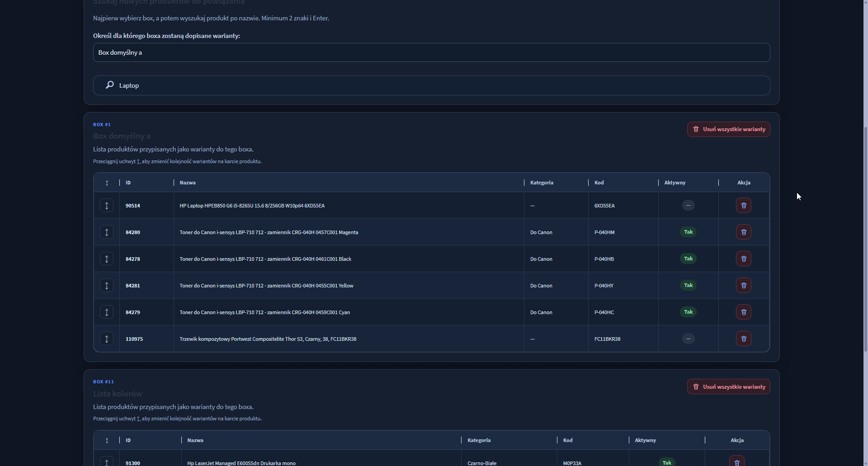The image size is (868, 466).
Task: Click the Tak badge for product 84281
Action: (688, 285)
